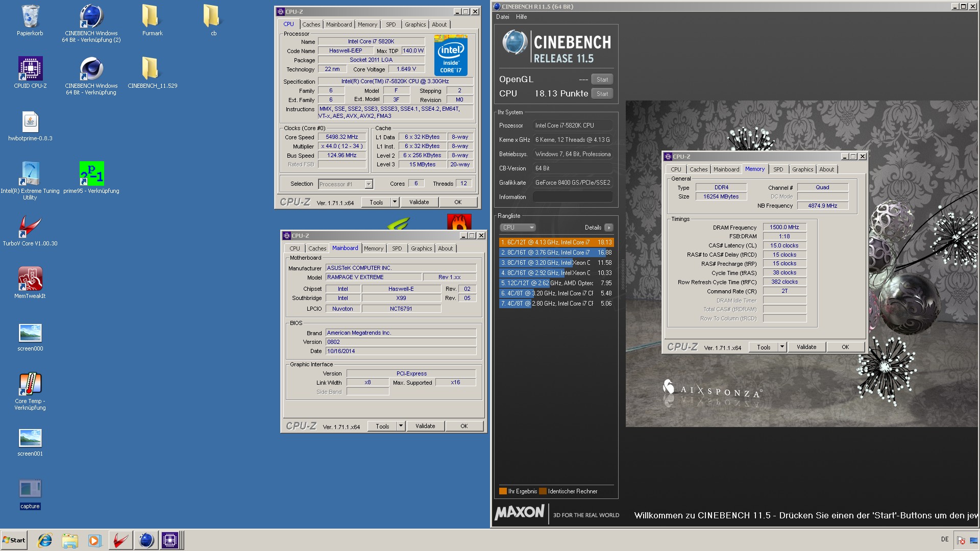This screenshot has height=551, width=980.
Task: Open the SPD tab in Mainboard CPU-Z window
Action: click(397, 248)
